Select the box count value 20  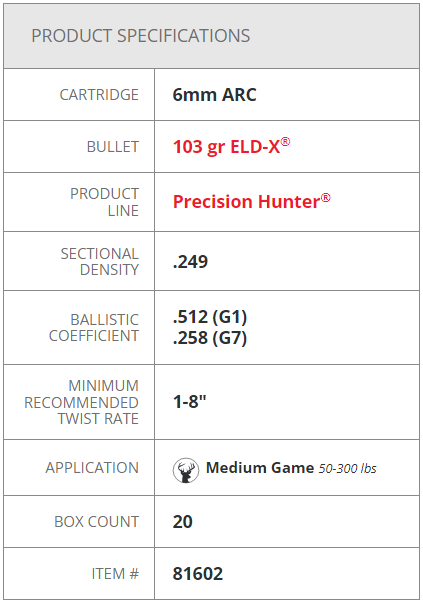coord(182,522)
